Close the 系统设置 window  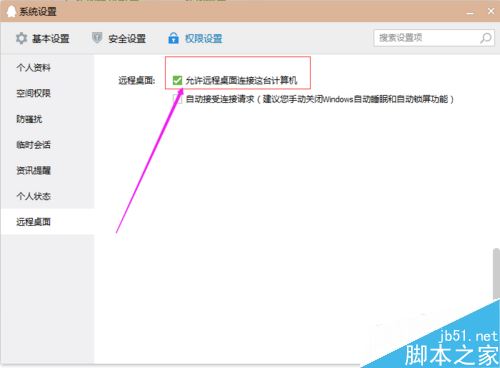pyautogui.click(x=491, y=11)
